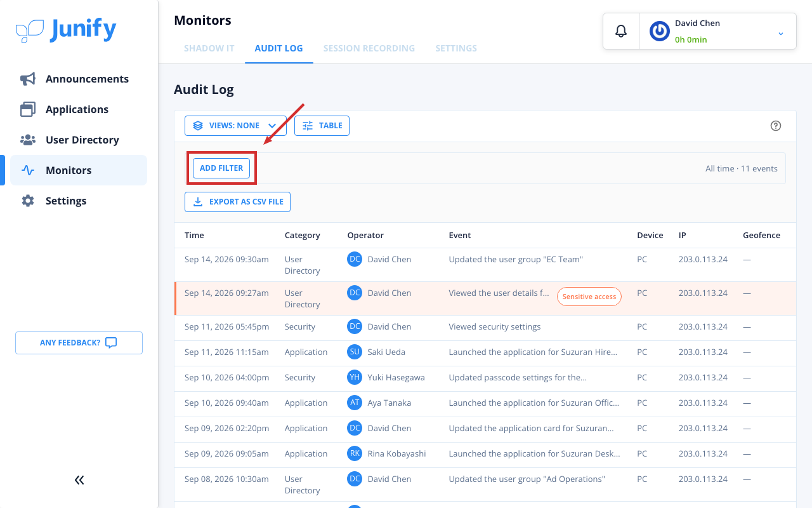Image resolution: width=812 pixels, height=508 pixels.
Task: Export as CSV file
Action: pyautogui.click(x=237, y=202)
